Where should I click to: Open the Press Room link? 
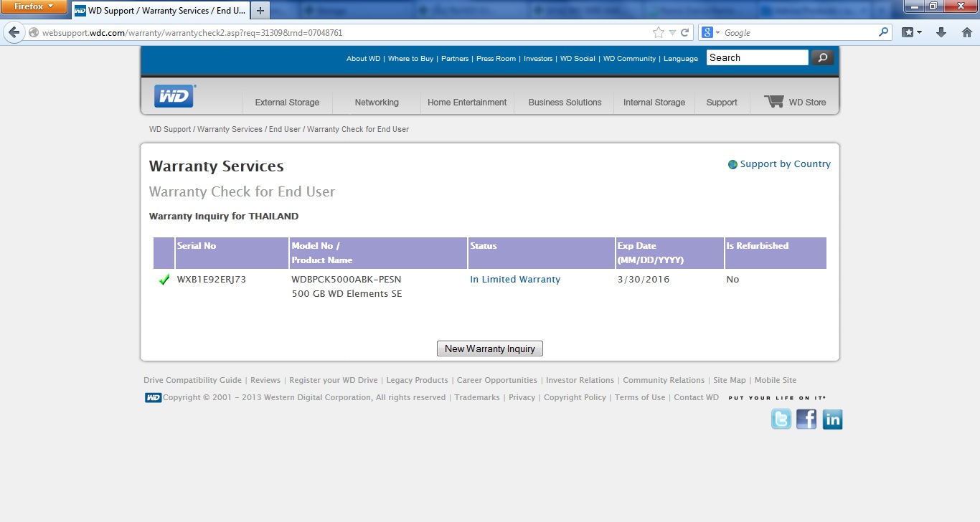(496, 59)
